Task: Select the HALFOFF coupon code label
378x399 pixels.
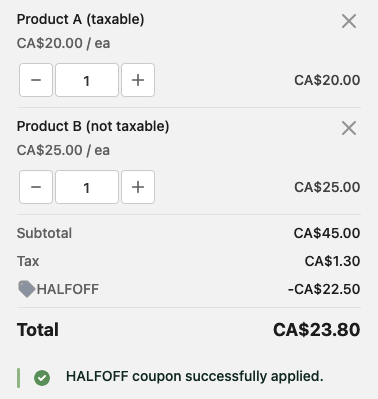Action: (68, 289)
